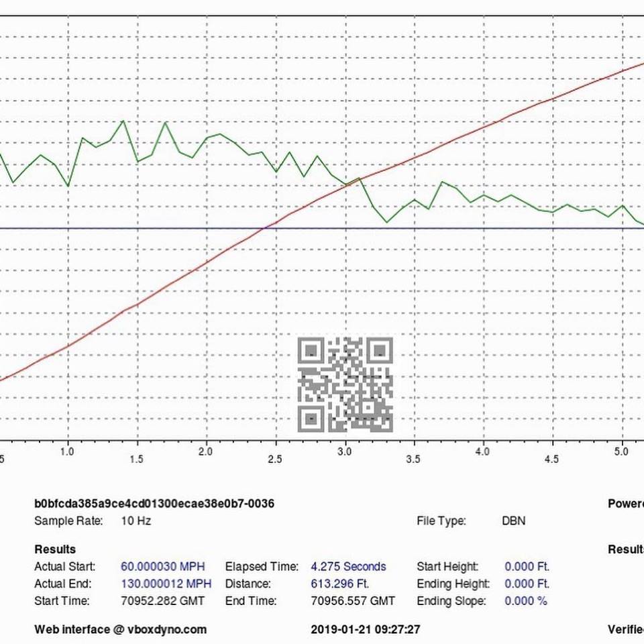
Task: Click the Ending Slope 0.000 % value
Action: (x=525, y=601)
